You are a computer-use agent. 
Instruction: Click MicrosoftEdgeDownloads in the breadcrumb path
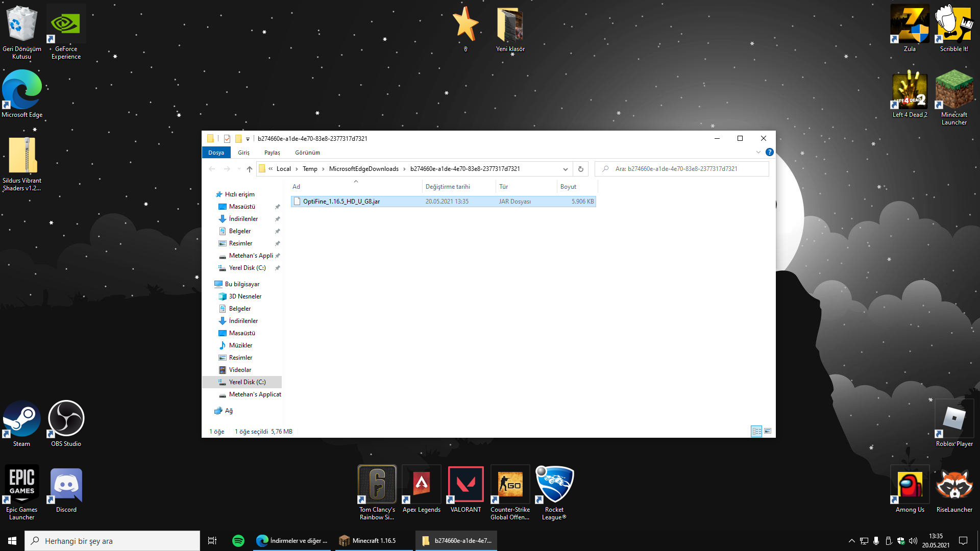[363, 169]
